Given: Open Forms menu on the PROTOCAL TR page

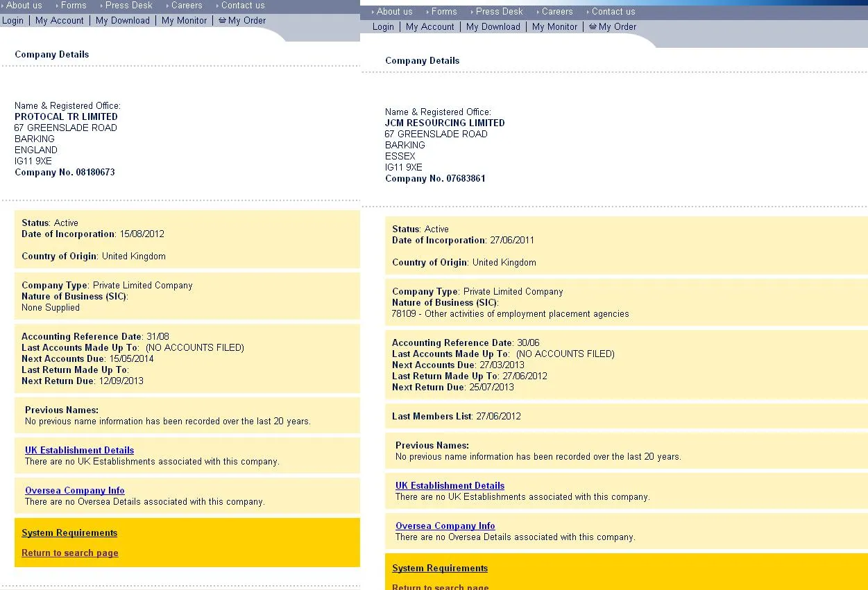Looking at the screenshot, I should tap(74, 6).
